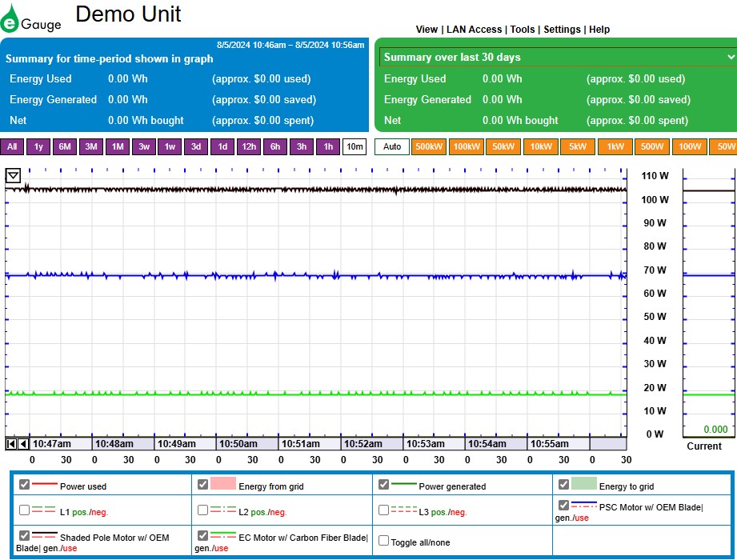737x560 pixels.
Task: Uncheck the Power used checkbox
Action: [x=25, y=485]
